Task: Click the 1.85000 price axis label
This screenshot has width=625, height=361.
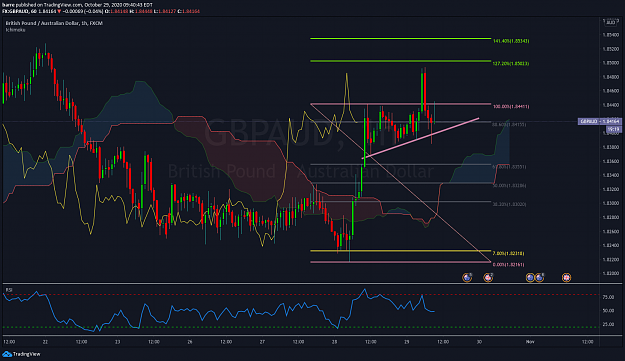Action: tap(610, 63)
